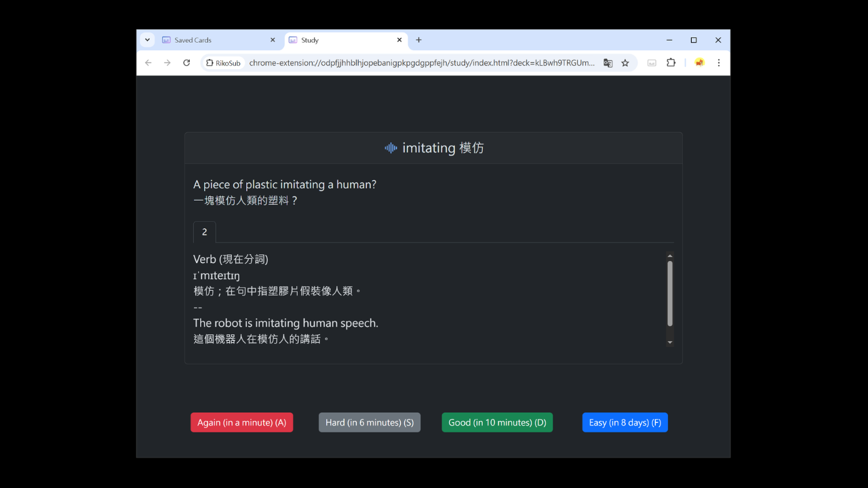Open a new browser tab

click(418, 40)
